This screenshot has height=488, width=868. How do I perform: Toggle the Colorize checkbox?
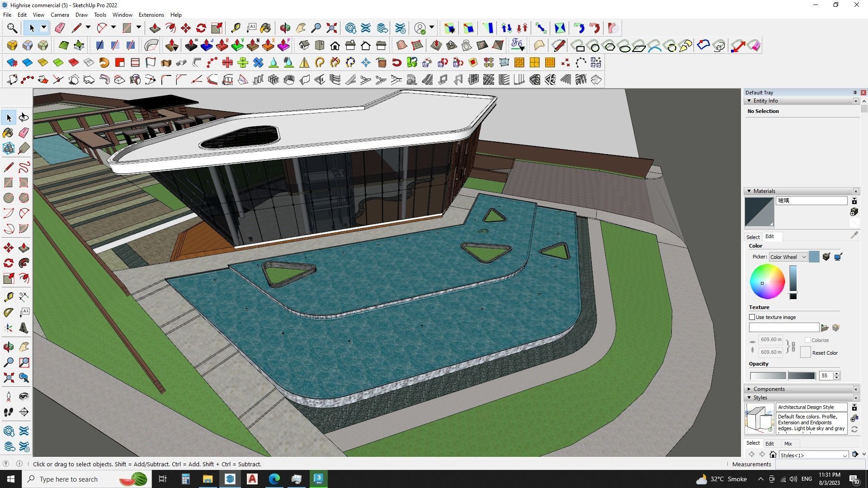coord(807,340)
